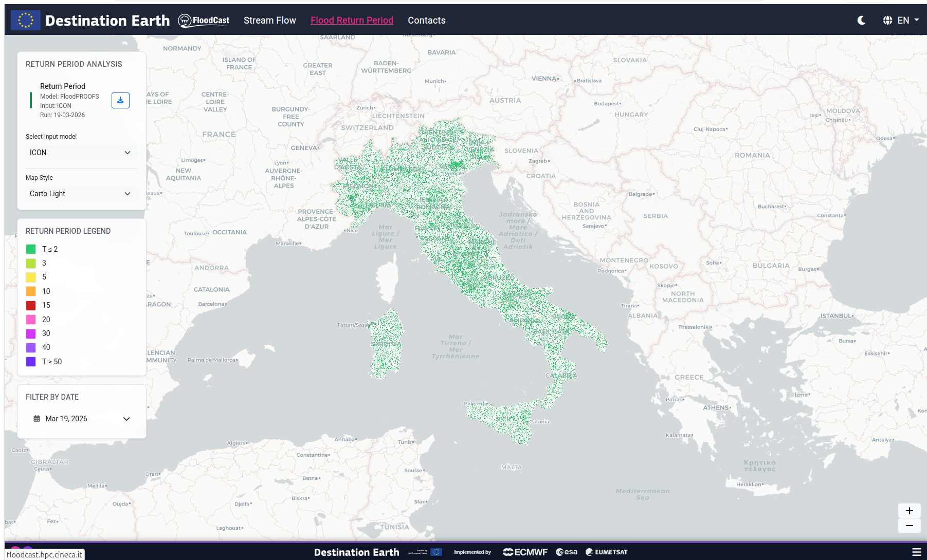Click the 'Map Style' label
The height and width of the screenshot is (560, 927).
point(39,178)
